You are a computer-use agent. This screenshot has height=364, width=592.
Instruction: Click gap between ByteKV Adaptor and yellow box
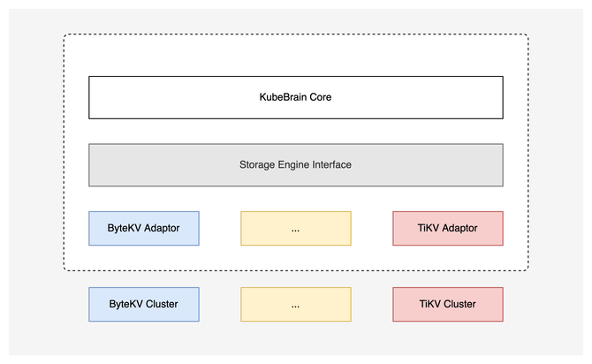click(x=219, y=228)
